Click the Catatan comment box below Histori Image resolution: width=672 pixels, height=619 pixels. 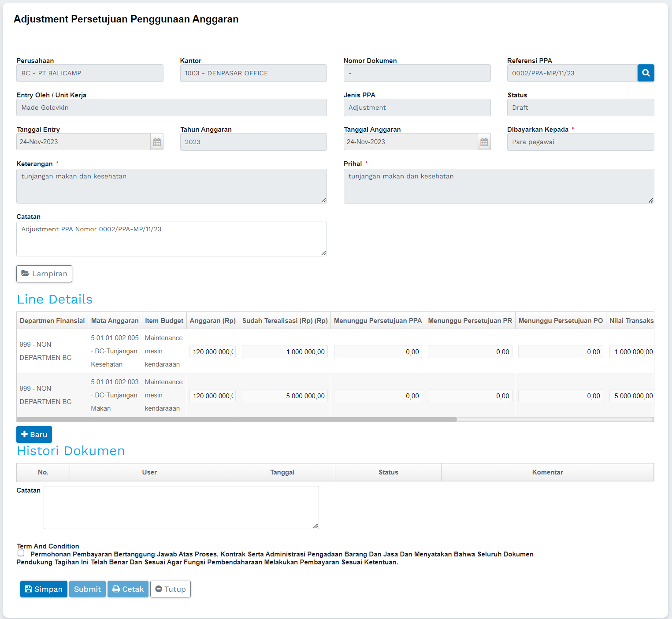[x=181, y=507]
